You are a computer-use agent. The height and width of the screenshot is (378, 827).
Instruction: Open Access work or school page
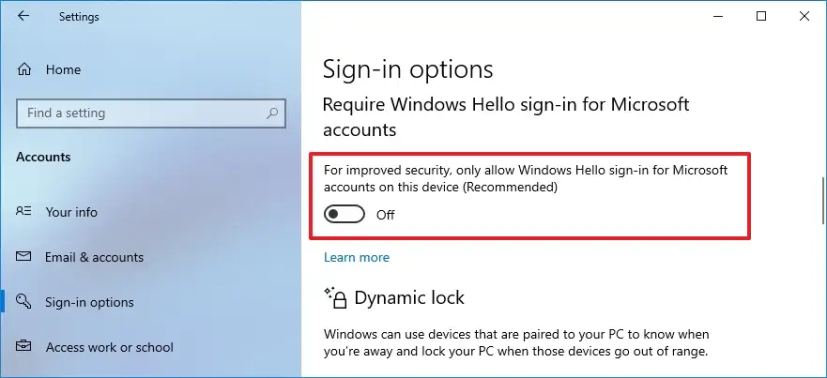(109, 347)
